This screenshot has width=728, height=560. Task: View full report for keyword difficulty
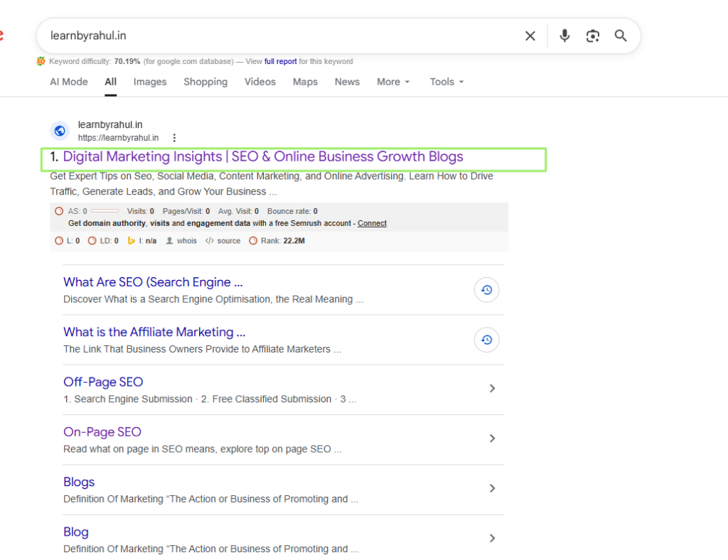coord(280,62)
